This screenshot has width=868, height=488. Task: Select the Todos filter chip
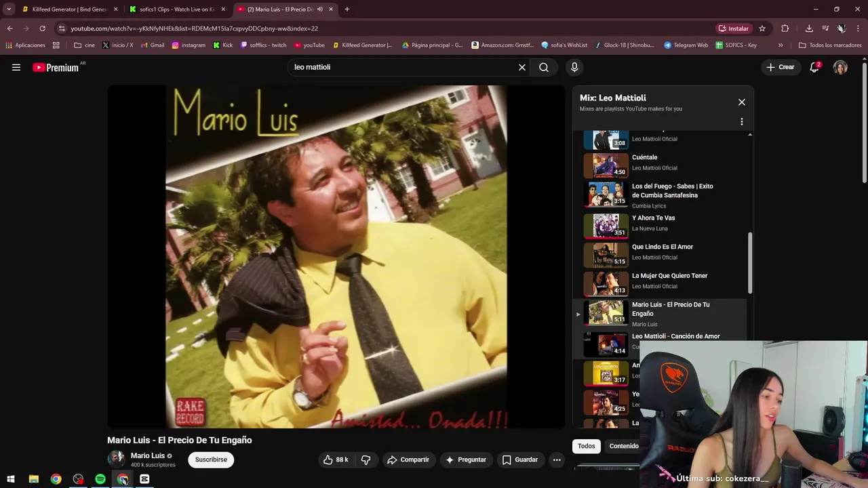coord(587,446)
